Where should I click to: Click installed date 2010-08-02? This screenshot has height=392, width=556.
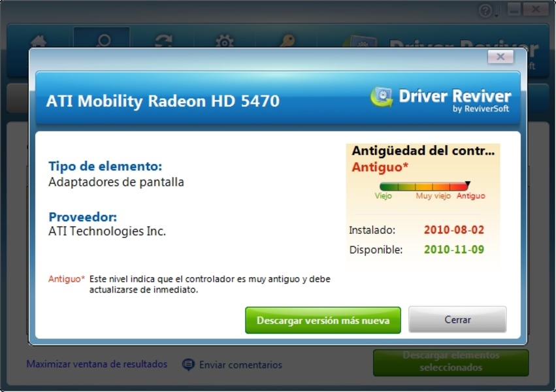coord(454,230)
